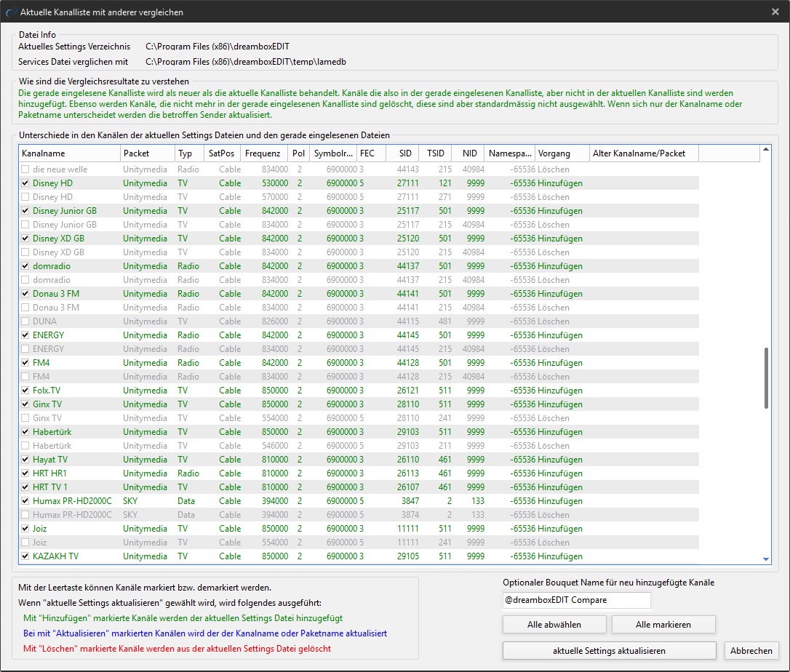Sort by Symbolrate column header

pyautogui.click(x=333, y=153)
